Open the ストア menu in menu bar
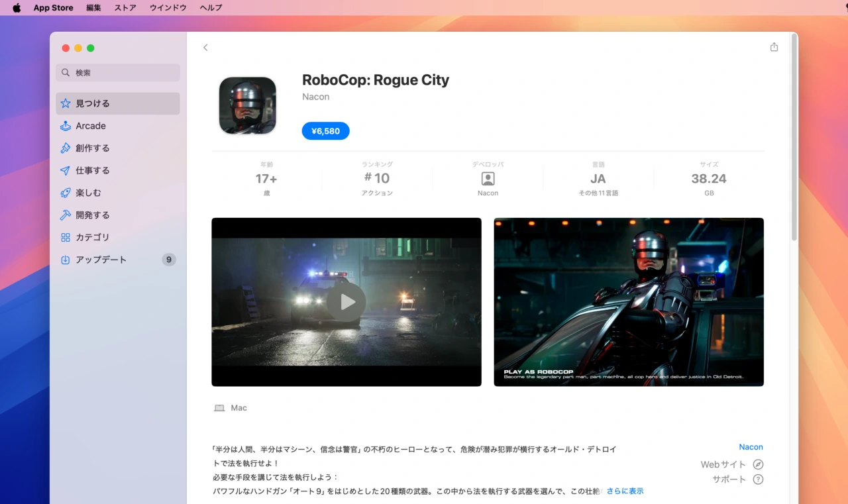 [x=125, y=8]
